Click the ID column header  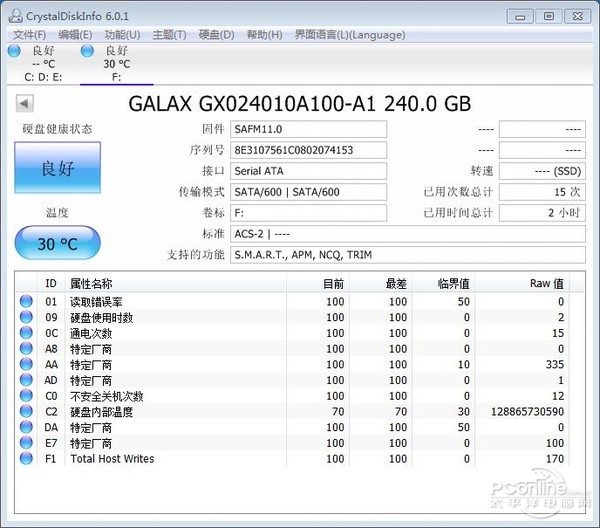pyautogui.click(x=51, y=284)
